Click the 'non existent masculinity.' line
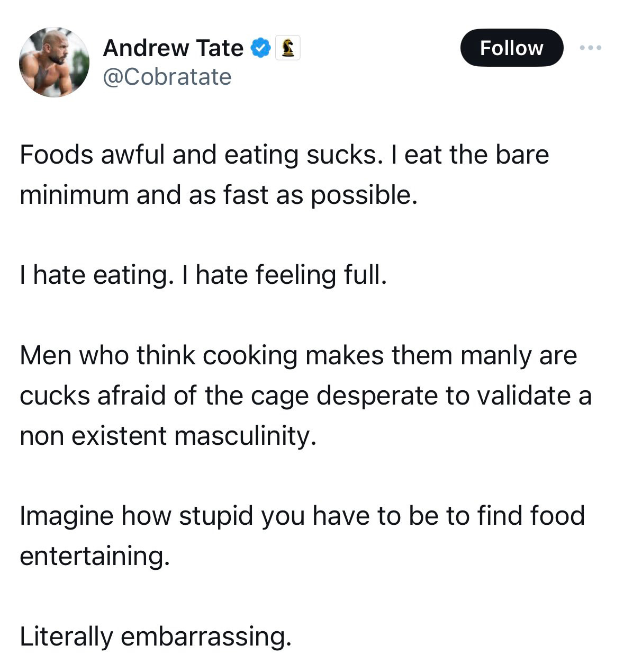624x672 pixels. 168,436
